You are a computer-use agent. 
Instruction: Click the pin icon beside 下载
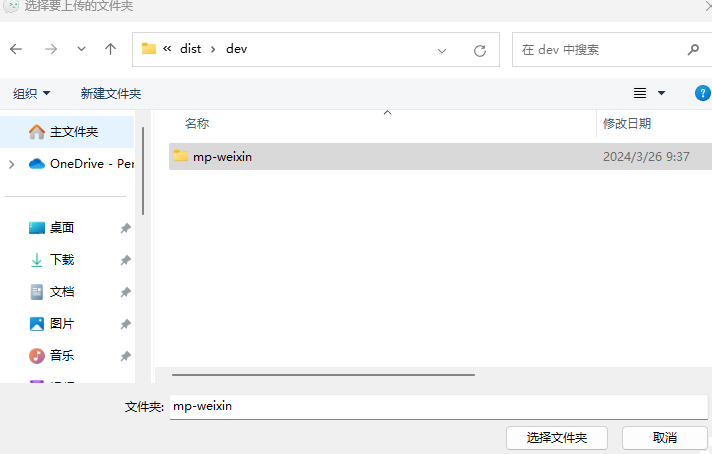click(x=125, y=260)
